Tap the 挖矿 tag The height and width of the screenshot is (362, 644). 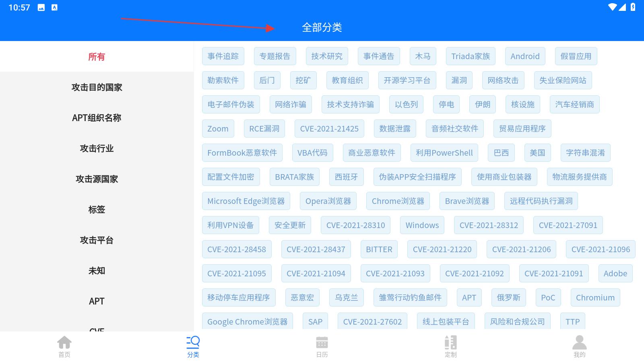[x=303, y=80]
